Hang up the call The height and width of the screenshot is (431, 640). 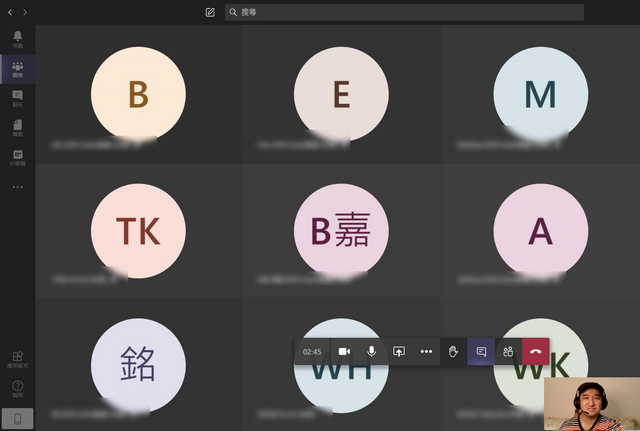click(536, 352)
